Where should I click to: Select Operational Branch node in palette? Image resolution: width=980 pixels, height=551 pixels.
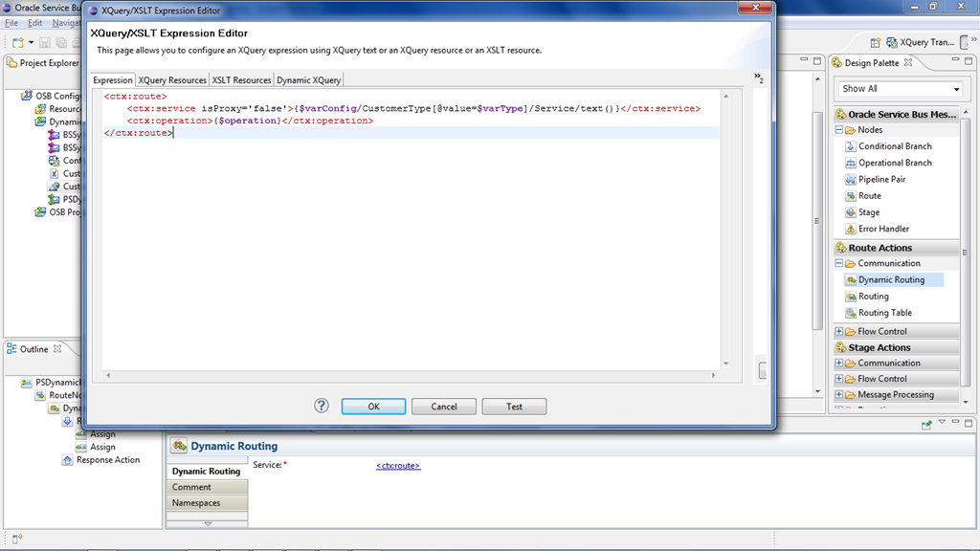(894, 163)
